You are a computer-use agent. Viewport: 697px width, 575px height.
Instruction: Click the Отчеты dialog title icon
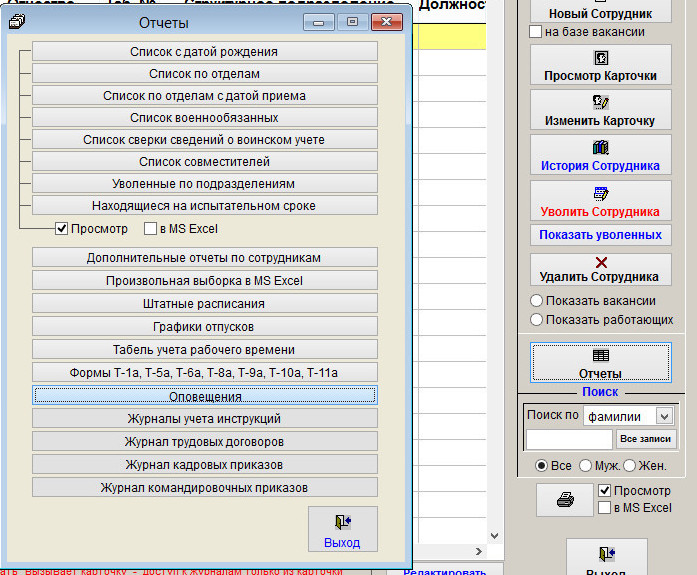click(x=17, y=21)
